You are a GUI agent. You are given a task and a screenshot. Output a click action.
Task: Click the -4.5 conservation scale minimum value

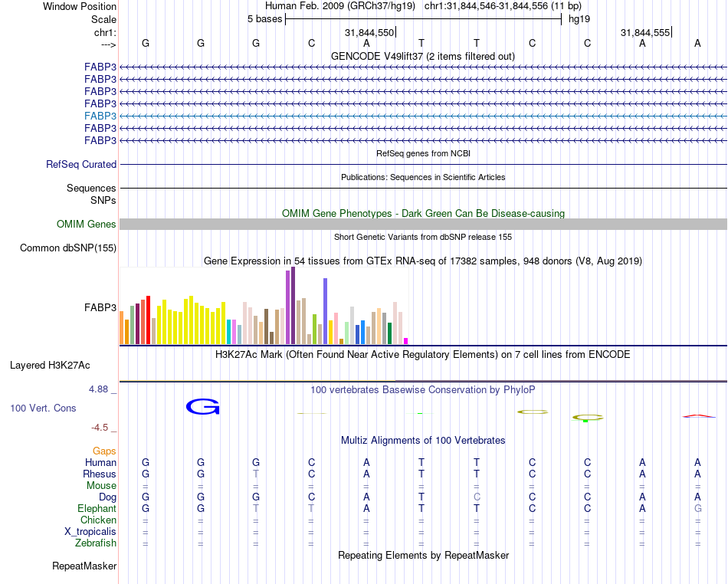[x=100, y=428]
